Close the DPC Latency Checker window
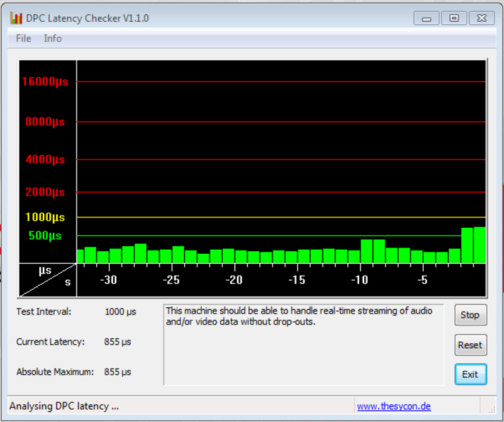504x422 pixels. [482, 18]
